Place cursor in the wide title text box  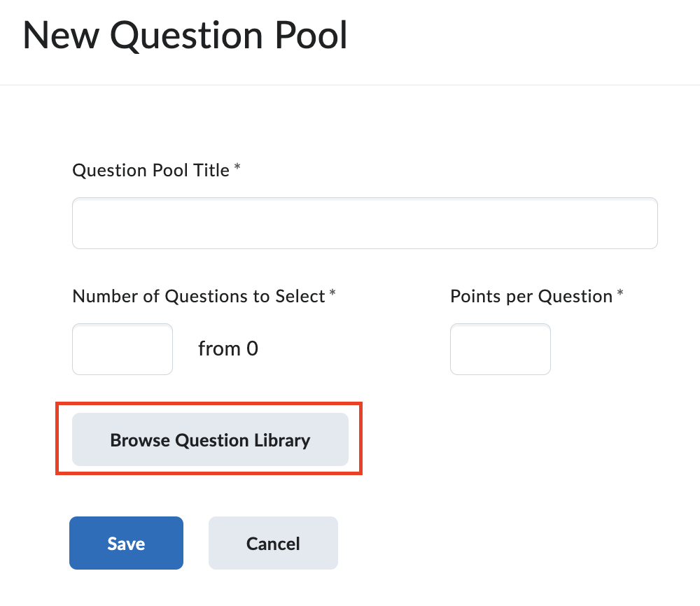365,223
